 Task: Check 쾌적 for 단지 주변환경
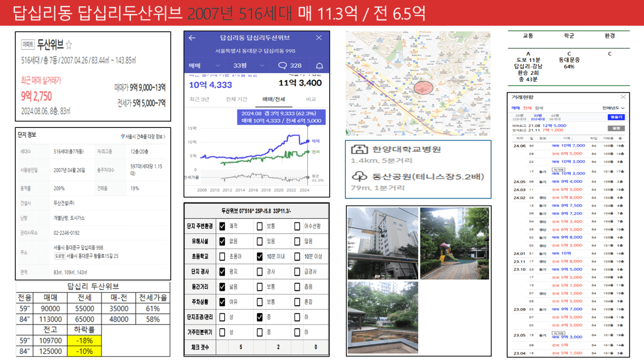tap(222, 226)
